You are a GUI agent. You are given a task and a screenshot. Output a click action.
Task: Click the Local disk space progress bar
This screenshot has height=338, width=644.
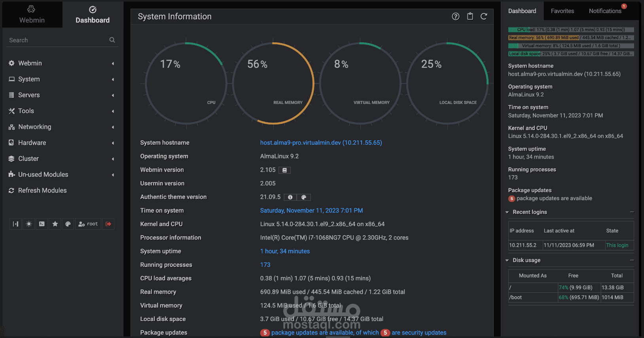[571, 54]
